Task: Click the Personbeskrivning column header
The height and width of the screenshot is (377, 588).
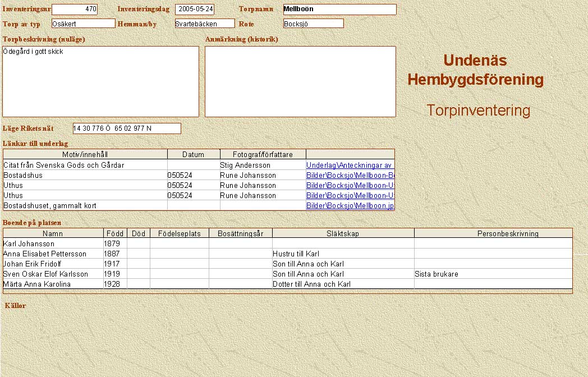Action: 493,233
